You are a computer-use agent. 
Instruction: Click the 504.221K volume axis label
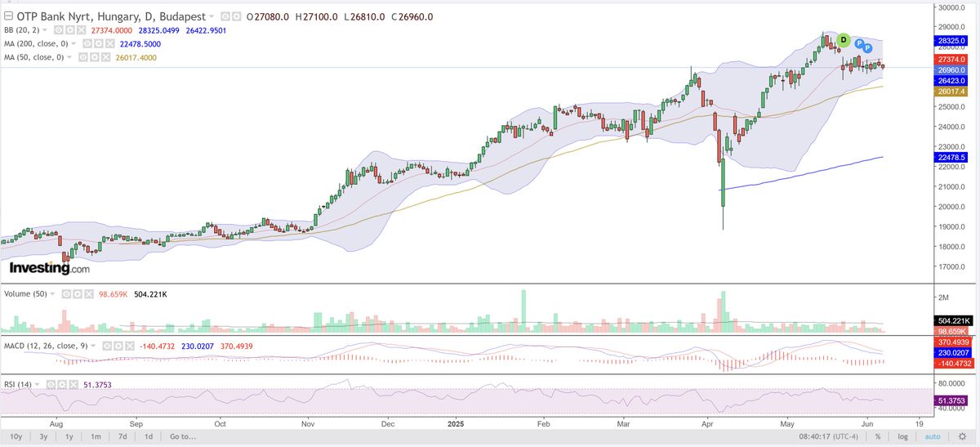pyautogui.click(x=953, y=321)
